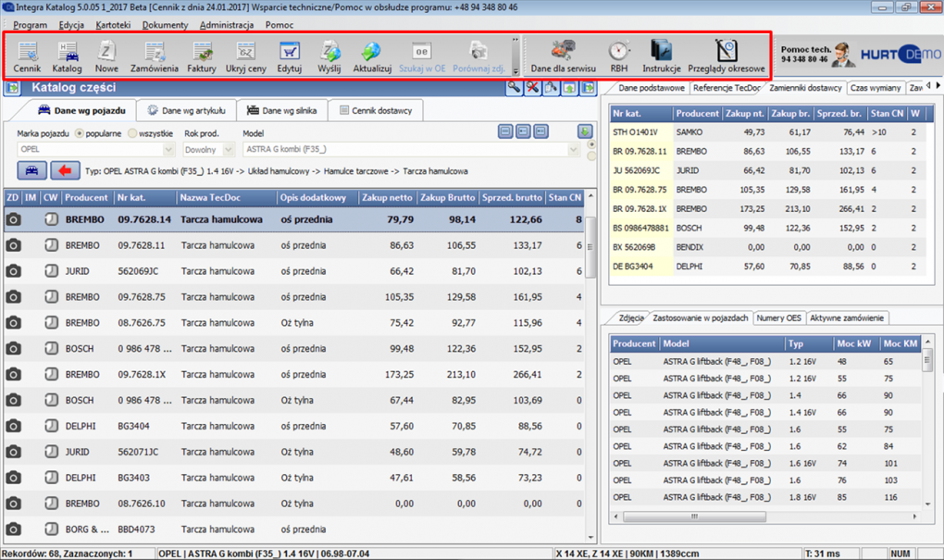
Task: Sort by Zakup netto column header
Action: tap(387, 197)
